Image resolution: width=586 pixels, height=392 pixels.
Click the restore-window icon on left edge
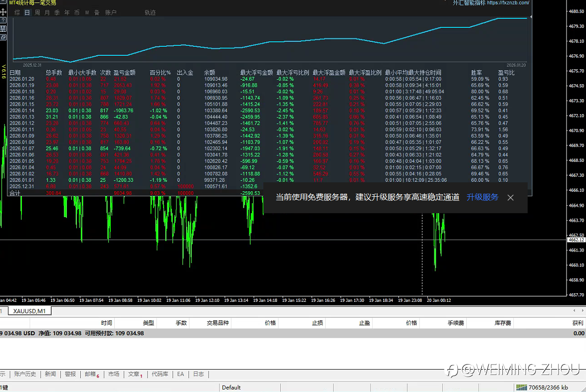coord(3,37)
